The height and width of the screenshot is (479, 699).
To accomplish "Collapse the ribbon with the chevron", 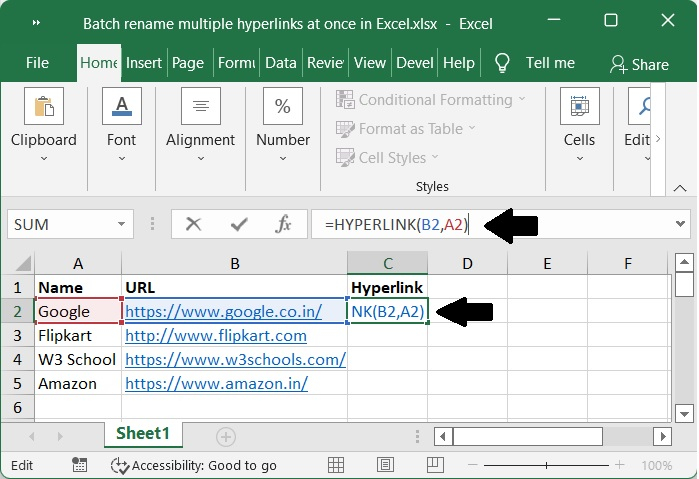I will pyautogui.click(x=680, y=186).
